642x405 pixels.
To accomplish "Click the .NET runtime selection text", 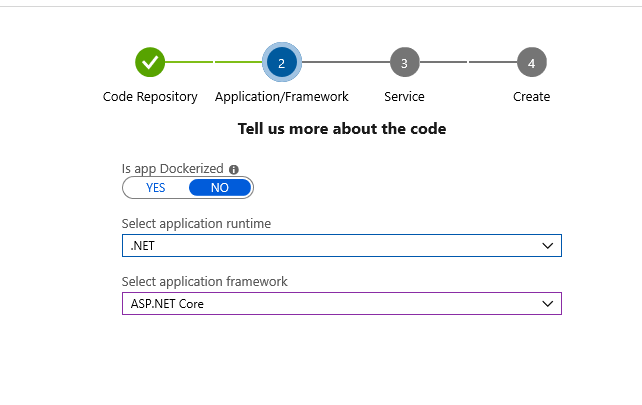I will pos(141,245).
